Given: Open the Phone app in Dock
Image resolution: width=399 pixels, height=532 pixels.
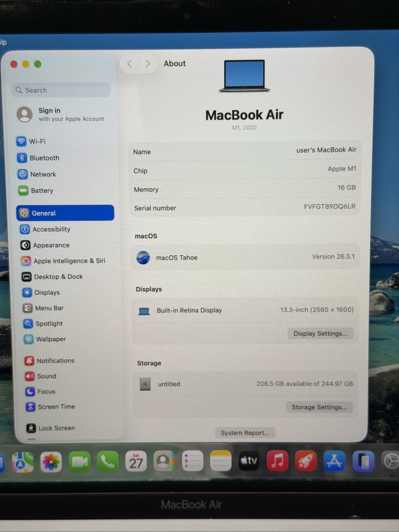Looking at the screenshot, I should [108, 461].
